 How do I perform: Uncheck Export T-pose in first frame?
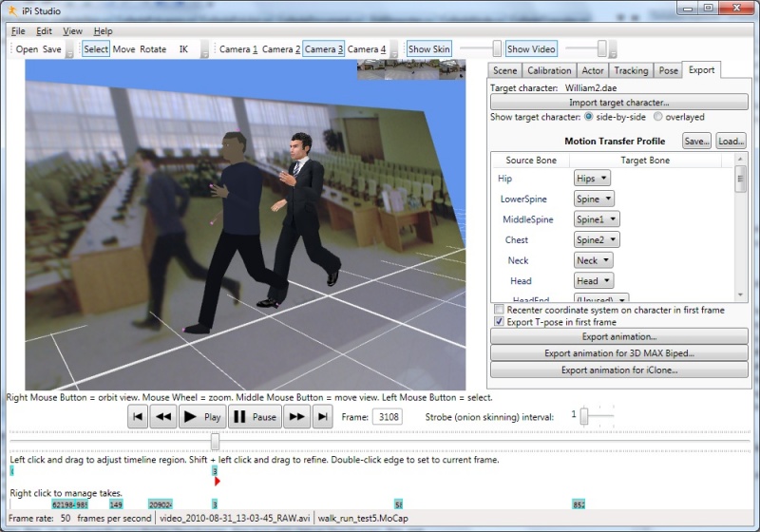click(x=499, y=322)
